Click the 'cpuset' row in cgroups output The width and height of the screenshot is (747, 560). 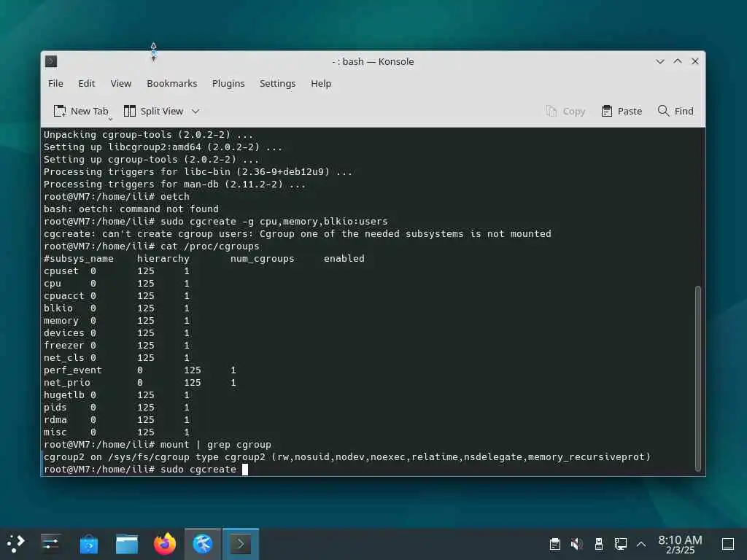[x=117, y=271]
